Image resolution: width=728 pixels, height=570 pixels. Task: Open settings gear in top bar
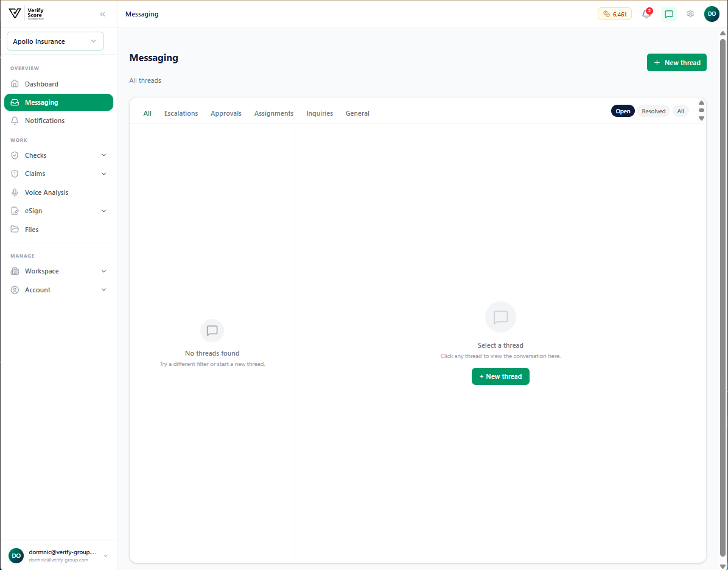coord(690,14)
